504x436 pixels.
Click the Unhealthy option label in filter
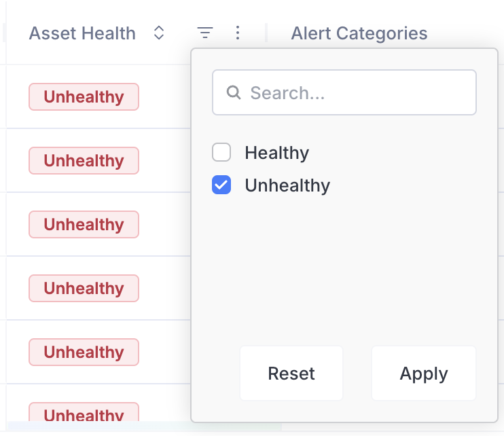[287, 185]
